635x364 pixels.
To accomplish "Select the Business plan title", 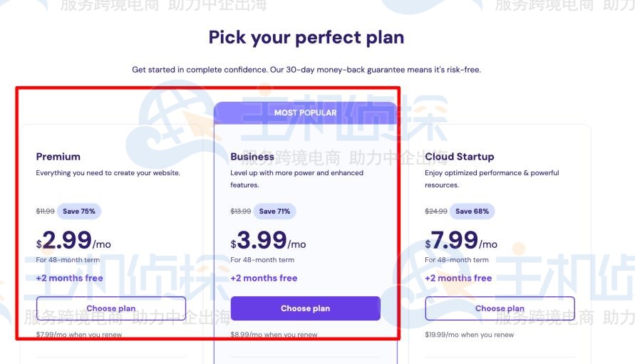I will [252, 157].
